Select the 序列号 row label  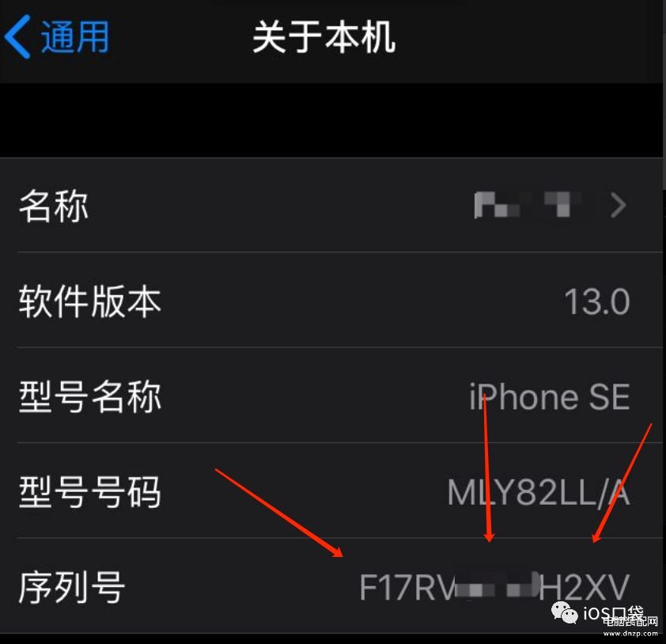72,587
